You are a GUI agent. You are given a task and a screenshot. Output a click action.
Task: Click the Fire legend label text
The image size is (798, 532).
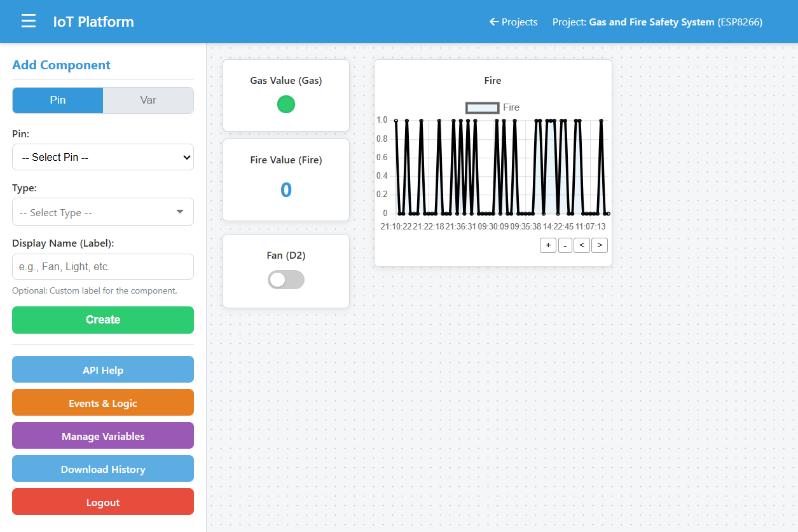click(511, 107)
